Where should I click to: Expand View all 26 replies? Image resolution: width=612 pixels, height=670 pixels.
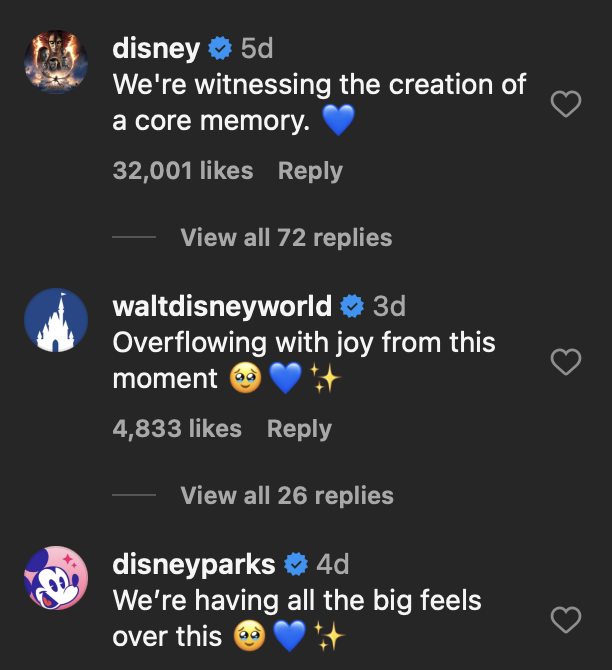(x=286, y=496)
